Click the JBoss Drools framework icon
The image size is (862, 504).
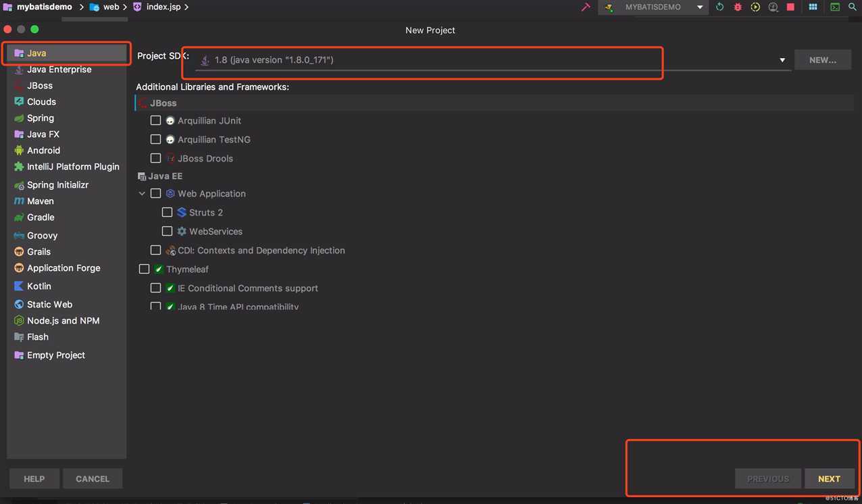click(170, 158)
